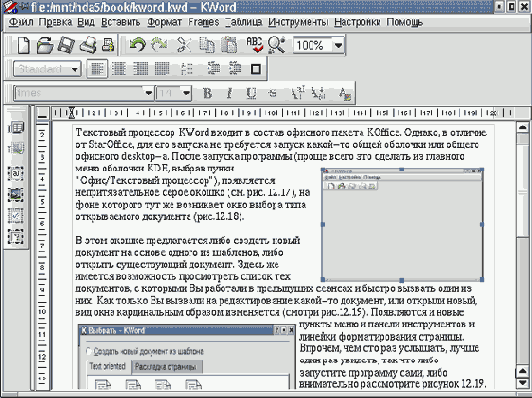This screenshot has height=398, width=532.
Task: Run the ABC spell check
Action: click(254, 45)
